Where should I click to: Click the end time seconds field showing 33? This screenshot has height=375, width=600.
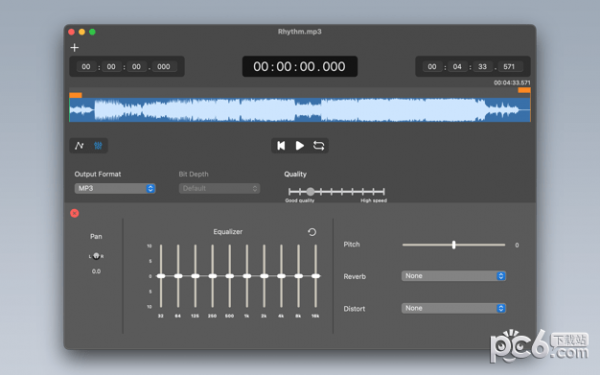(x=483, y=67)
